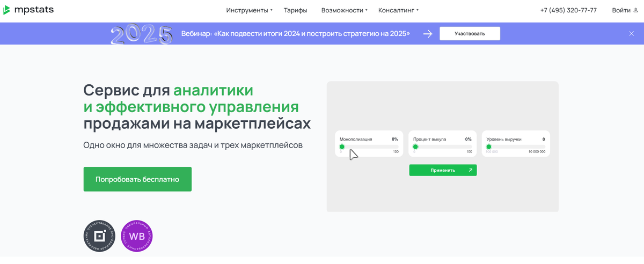Image resolution: width=644 pixels, height=264 pixels.
Task: Adjust the Монополизация slider handle
Action: tap(342, 146)
